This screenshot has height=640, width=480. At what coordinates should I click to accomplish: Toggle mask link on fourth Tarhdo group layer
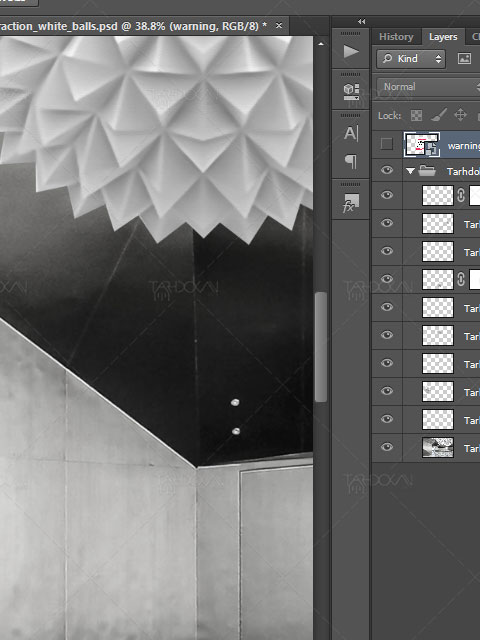point(461,279)
